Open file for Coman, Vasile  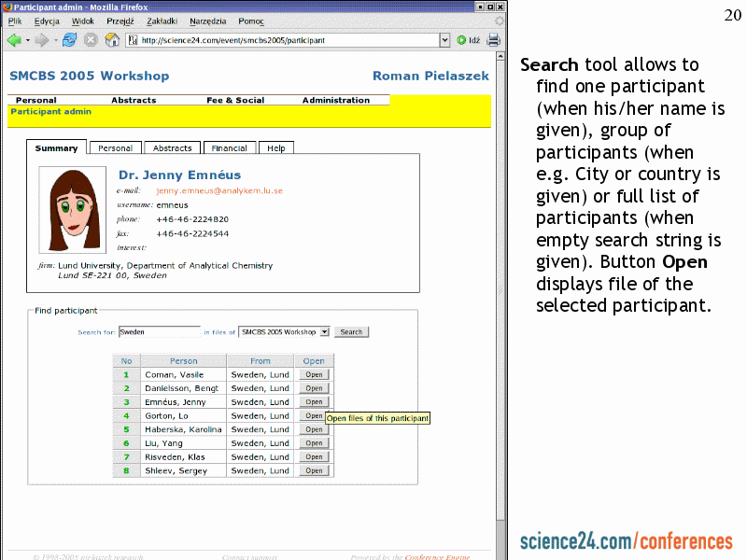(314, 374)
